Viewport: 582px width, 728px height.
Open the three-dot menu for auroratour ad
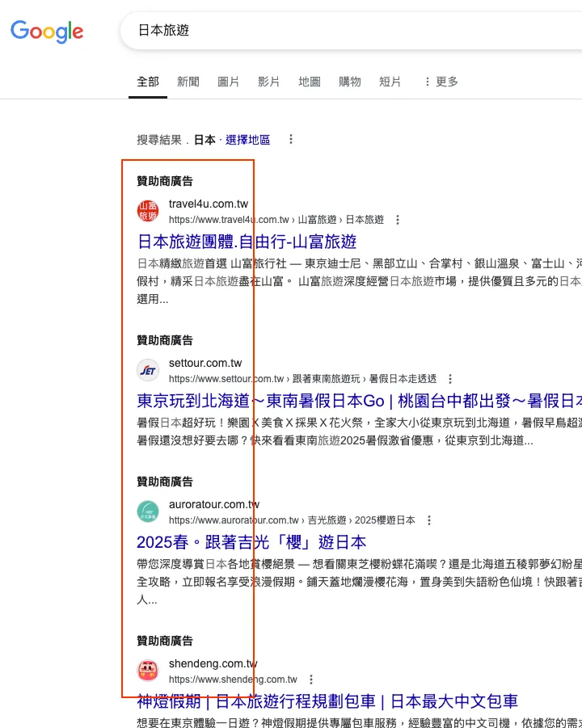(429, 520)
